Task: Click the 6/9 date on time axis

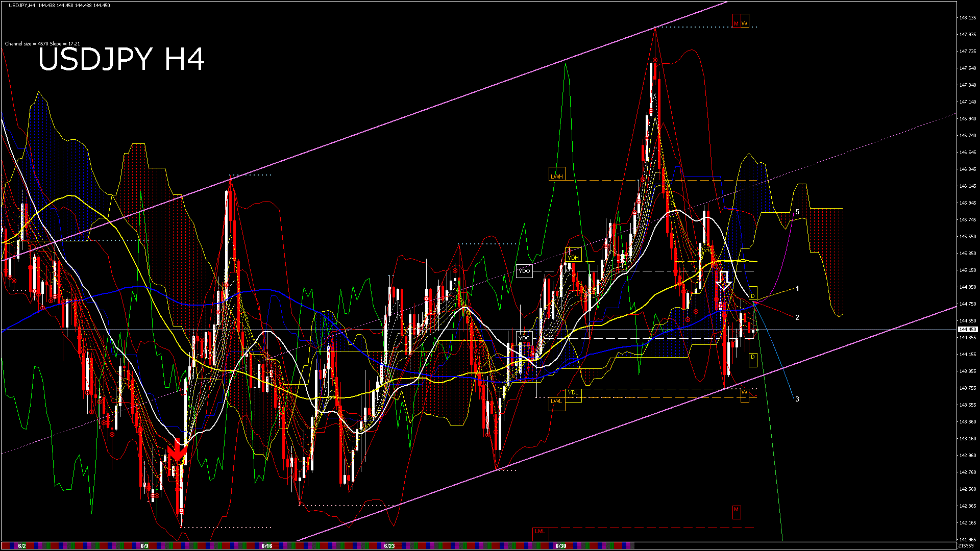Action: tap(144, 546)
